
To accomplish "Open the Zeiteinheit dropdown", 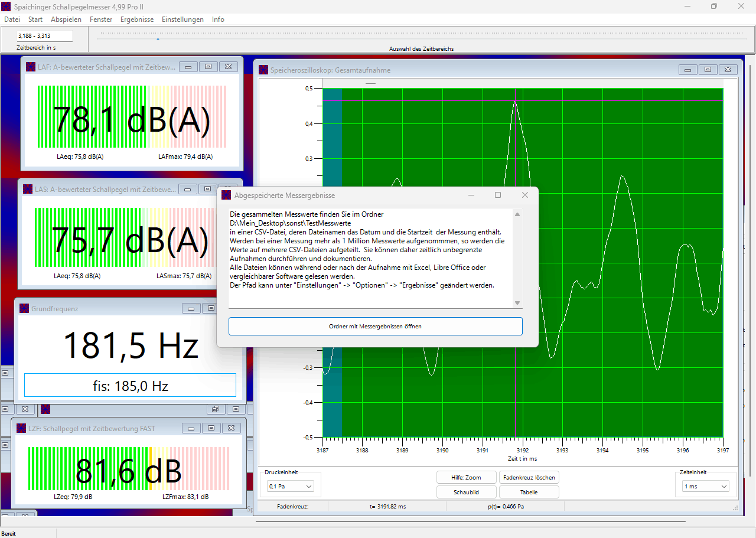I will coord(705,486).
